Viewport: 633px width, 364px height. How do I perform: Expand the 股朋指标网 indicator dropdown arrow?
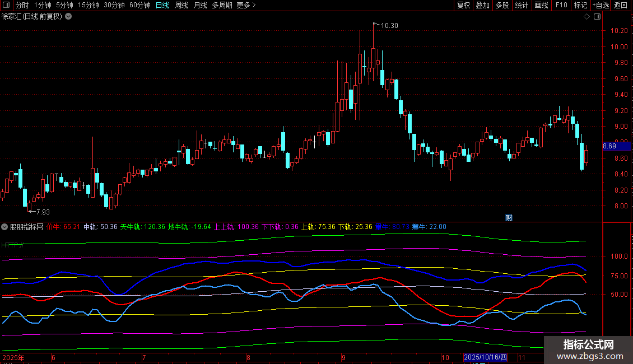click(x=5, y=227)
